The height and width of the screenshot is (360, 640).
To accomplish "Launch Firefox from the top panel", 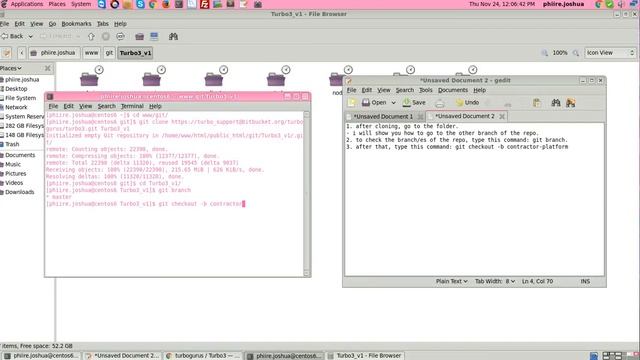I will coord(166,4).
